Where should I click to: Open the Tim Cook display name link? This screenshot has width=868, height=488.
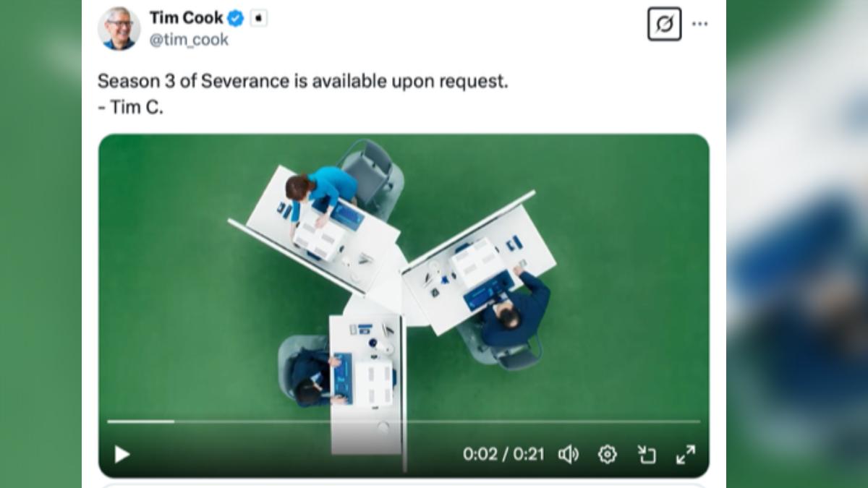point(187,18)
